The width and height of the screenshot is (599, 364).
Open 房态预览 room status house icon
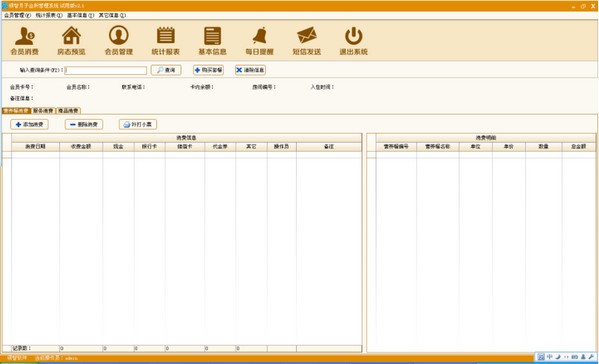click(x=71, y=41)
